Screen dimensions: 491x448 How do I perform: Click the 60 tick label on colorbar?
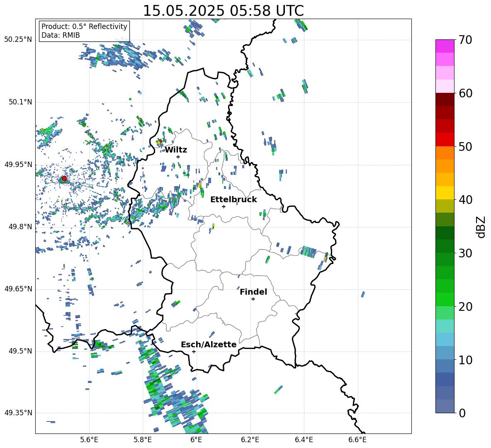coord(465,93)
